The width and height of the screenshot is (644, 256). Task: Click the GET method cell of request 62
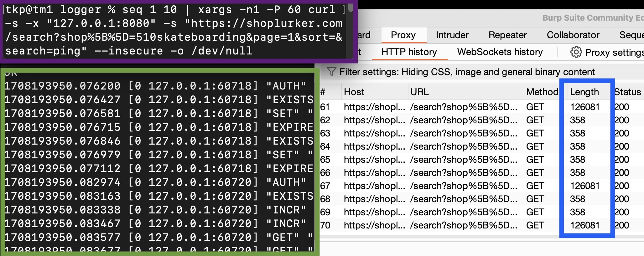(535, 120)
